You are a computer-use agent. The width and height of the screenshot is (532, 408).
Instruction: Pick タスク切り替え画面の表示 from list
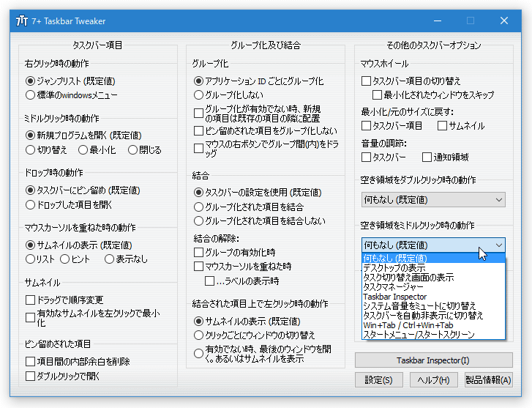pyautogui.click(x=433, y=277)
